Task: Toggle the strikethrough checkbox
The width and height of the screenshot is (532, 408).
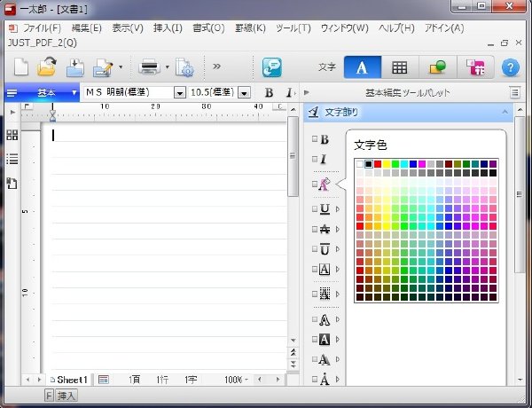Action: 315,229
